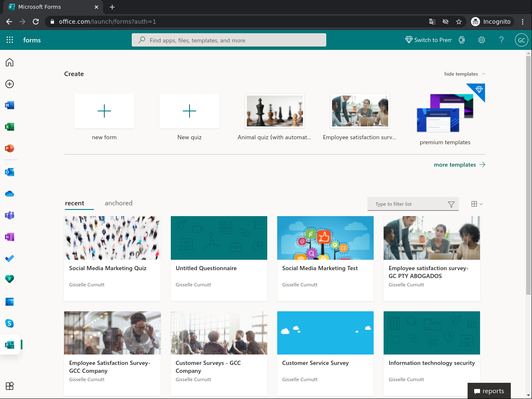Open Employee satisfaction survey template thumbnail
Screen dimensions: 532x399
click(360, 111)
